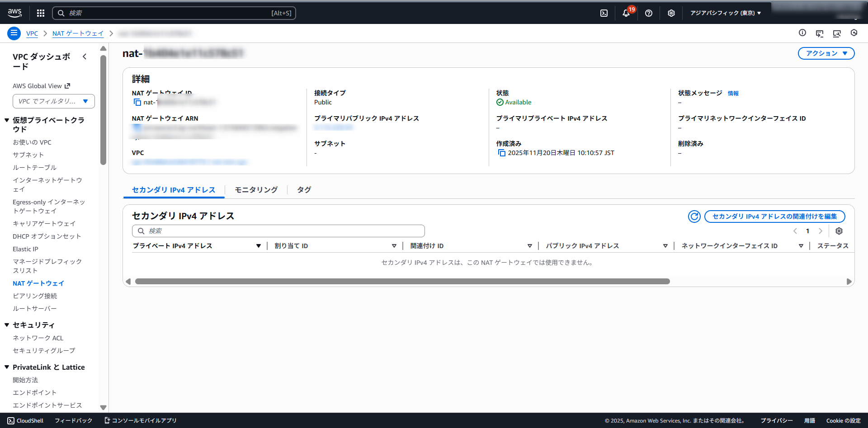Open table preferences gear icon
Viewport: 868px width, 428px height.
tap(839, 231)
